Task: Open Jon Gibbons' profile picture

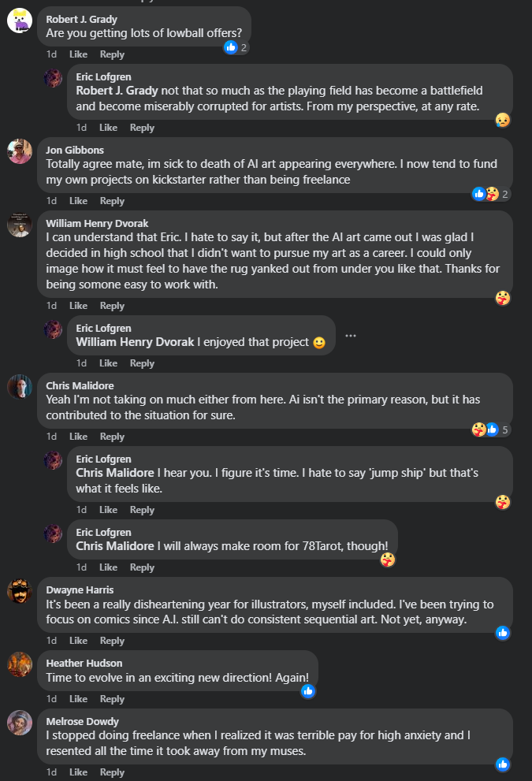Action: [20, 151]
